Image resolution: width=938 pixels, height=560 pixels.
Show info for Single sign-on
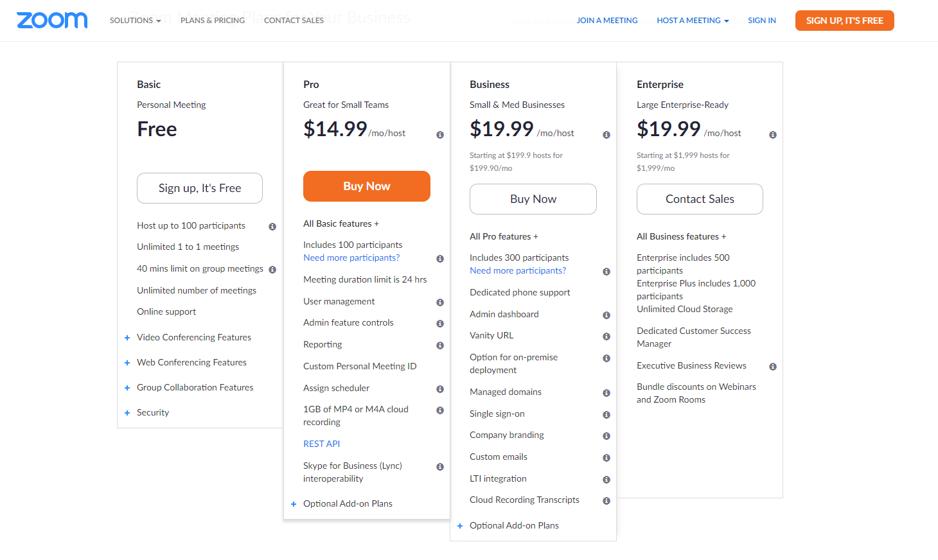[606, 415]
